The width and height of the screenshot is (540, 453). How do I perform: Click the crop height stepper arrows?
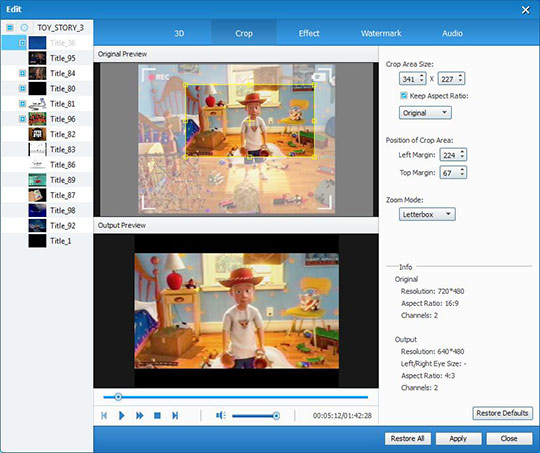click(461, 79)
